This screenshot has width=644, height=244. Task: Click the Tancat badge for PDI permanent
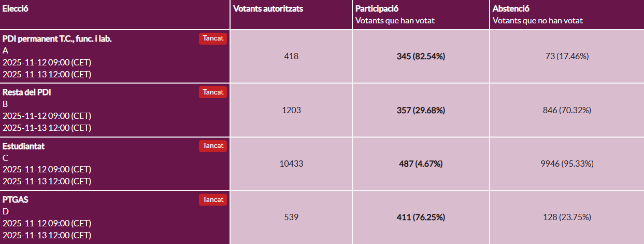point(213,38)
